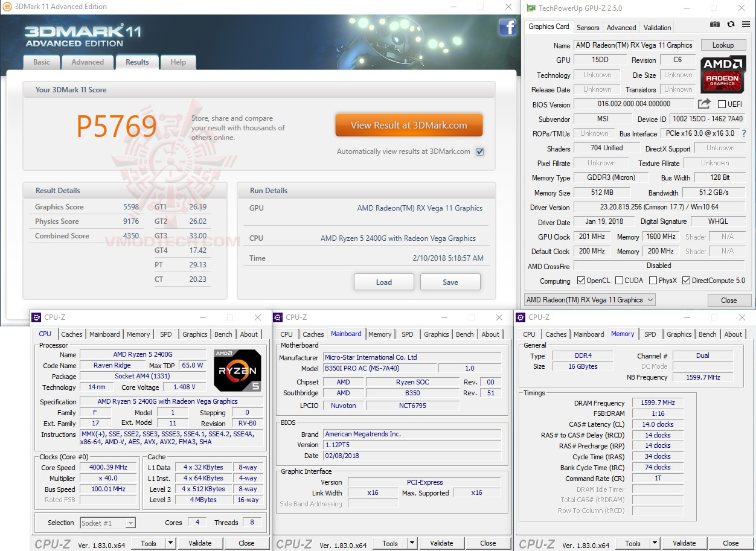The height and width of the screenshot is (551, 756).
Task: Click the Shaders 704 Unified field
Action: coord(607,148)
